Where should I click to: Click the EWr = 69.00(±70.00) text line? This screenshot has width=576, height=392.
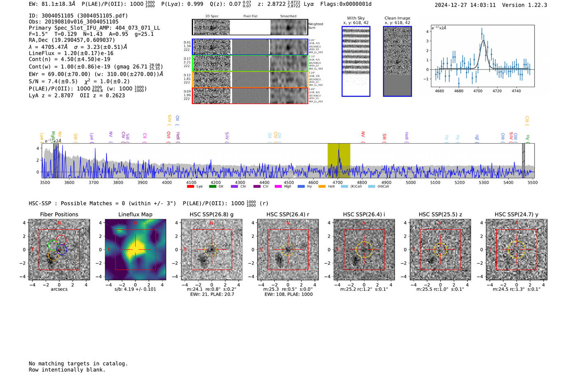coord(96,74)
